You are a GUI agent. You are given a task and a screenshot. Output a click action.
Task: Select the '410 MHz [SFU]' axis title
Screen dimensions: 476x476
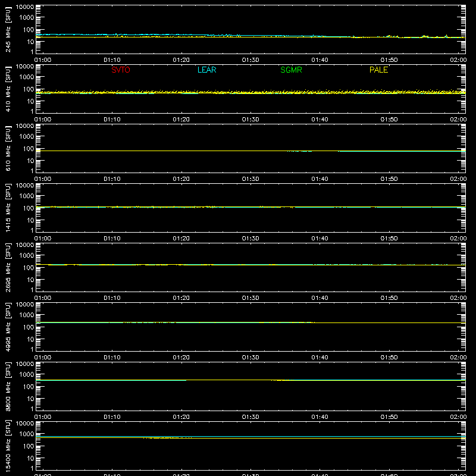click(x=8, y=89)
